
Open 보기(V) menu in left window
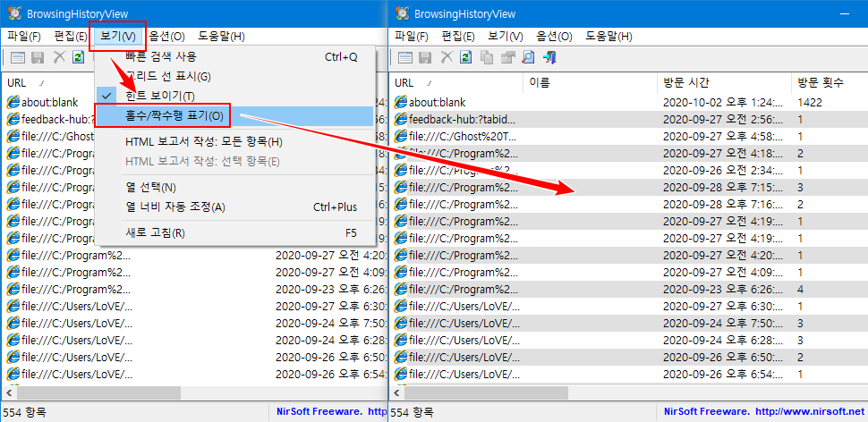[117, 37]
